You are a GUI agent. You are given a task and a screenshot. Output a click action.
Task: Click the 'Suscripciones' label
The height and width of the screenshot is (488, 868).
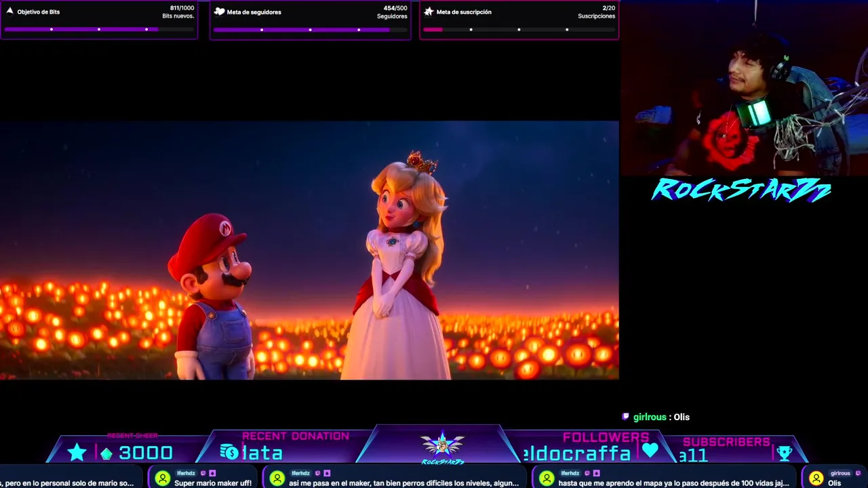[x=596, y=16]
